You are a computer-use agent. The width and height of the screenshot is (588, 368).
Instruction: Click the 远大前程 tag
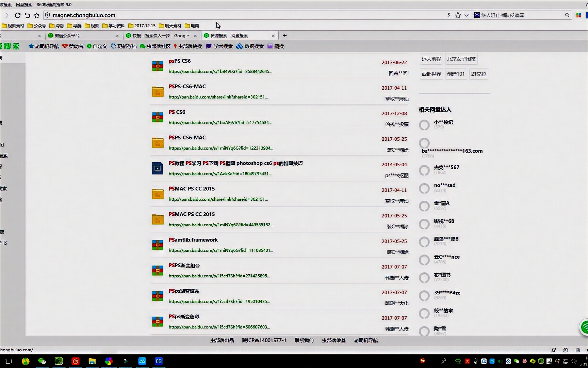[x=431, y=59]
